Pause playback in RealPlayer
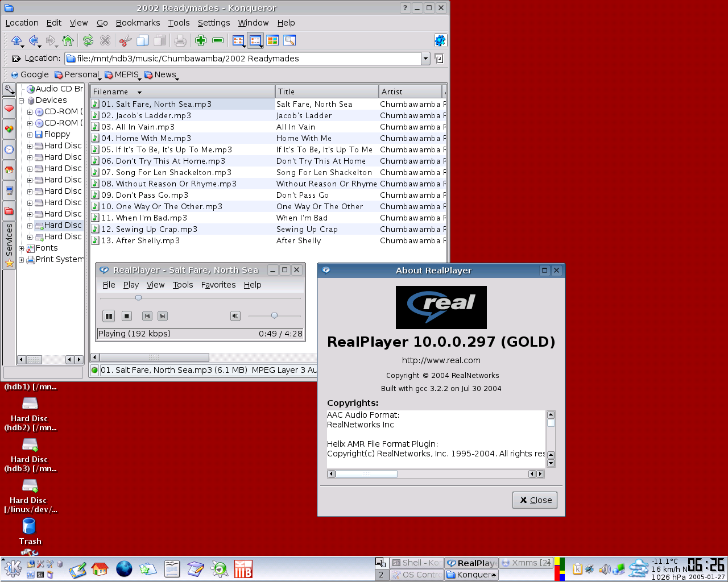Image resolution: width=728 pixels, height=582 pixels. coord(109,316)
